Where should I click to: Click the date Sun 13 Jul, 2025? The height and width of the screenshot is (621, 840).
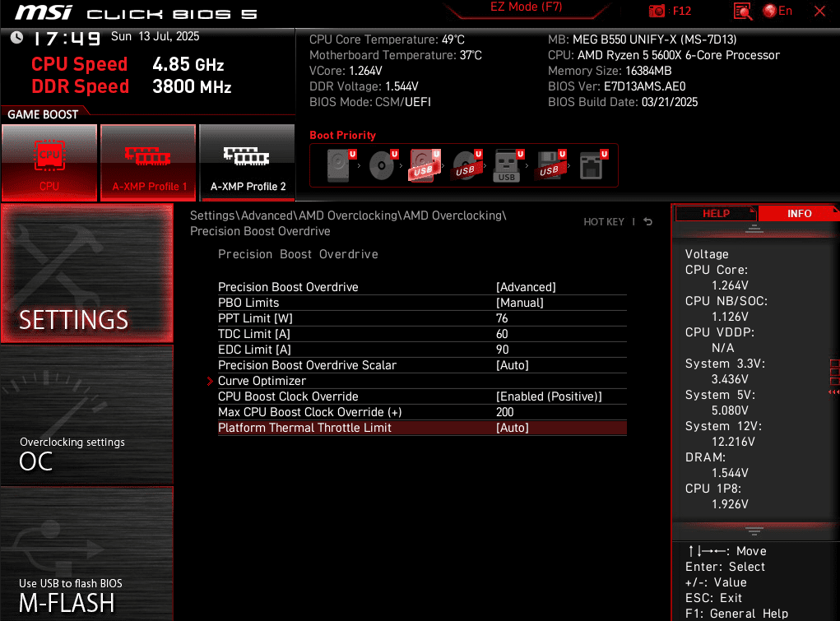(155, 36)
